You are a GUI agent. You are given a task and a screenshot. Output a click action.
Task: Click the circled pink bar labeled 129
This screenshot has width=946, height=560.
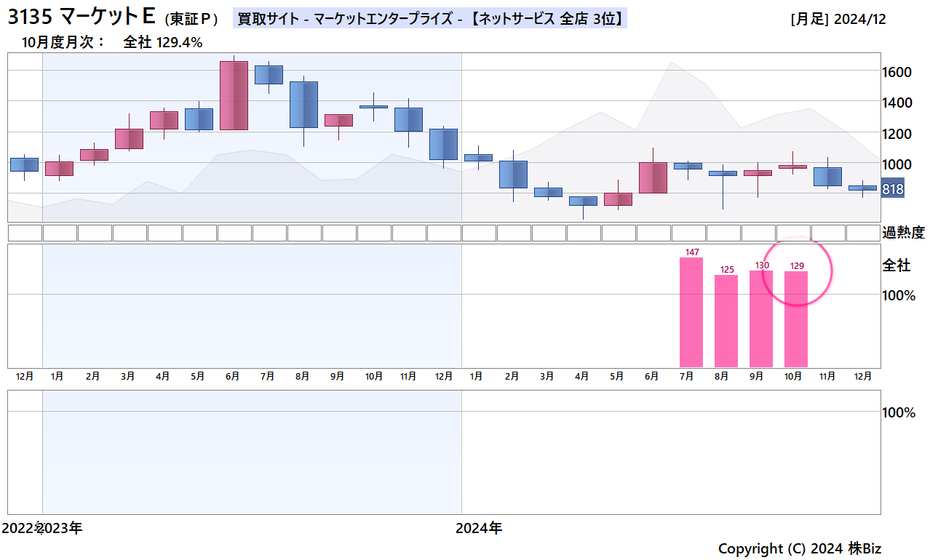click(796, 319)
